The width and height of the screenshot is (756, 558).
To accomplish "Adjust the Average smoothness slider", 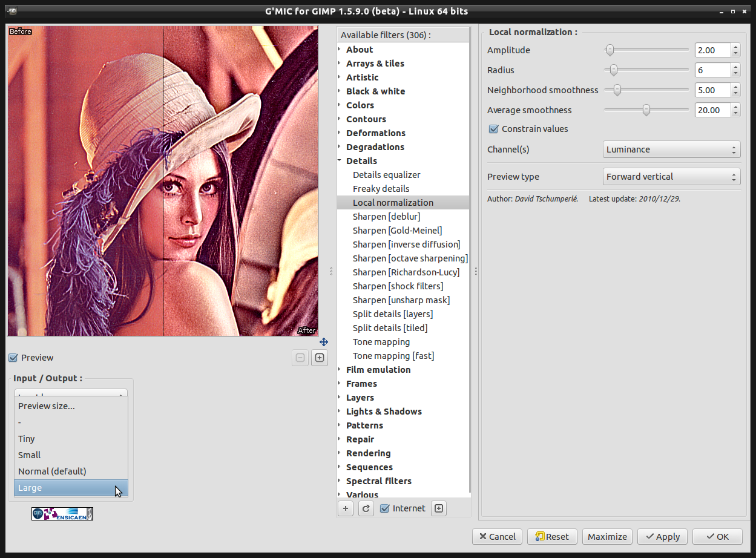I will [646, 110].
